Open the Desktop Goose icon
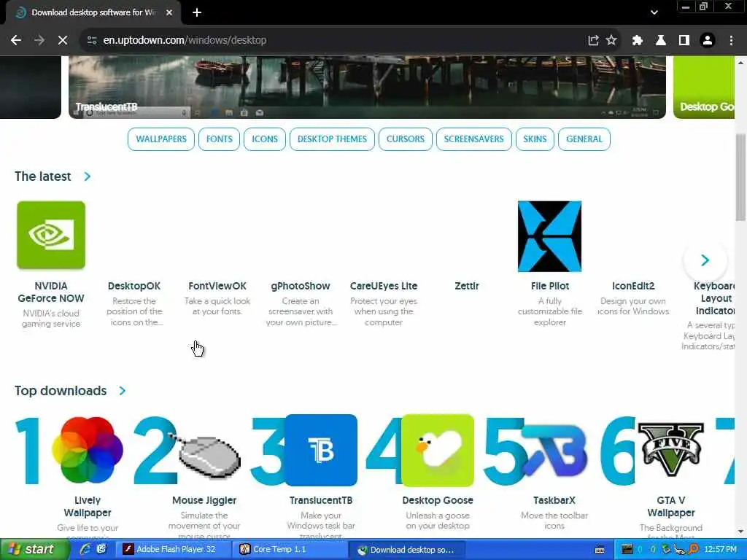The image size is (747, 560). [438, 451]
